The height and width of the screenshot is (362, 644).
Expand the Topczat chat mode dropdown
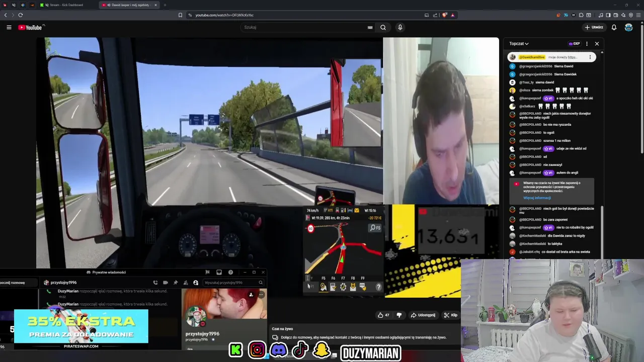519,44
